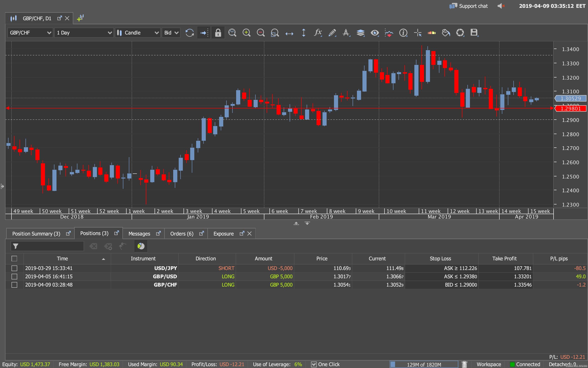Click the horizontal scale arrows icon
The height and width of the screenshot is (368, 588).
289,33
